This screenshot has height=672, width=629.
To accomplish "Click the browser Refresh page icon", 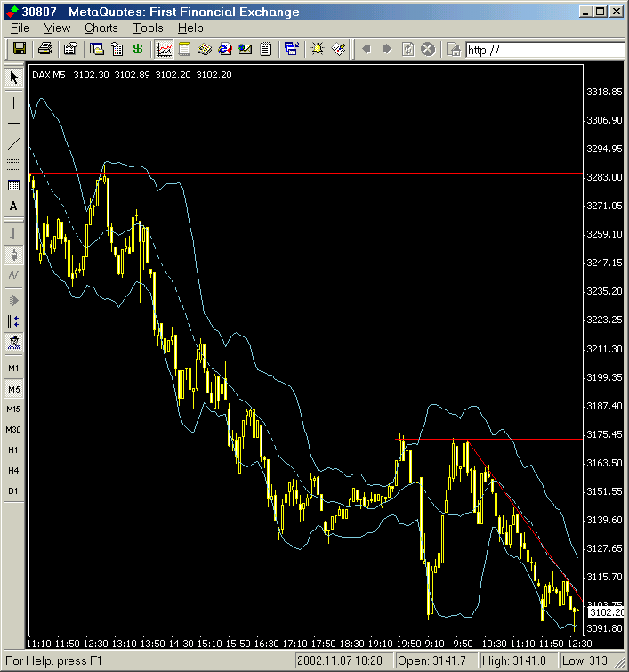I will (407, 49).
